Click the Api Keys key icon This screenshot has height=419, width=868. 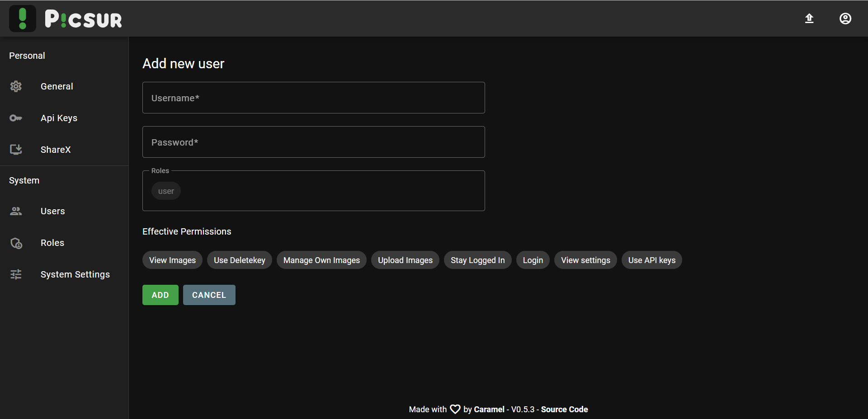coord(16,118)
